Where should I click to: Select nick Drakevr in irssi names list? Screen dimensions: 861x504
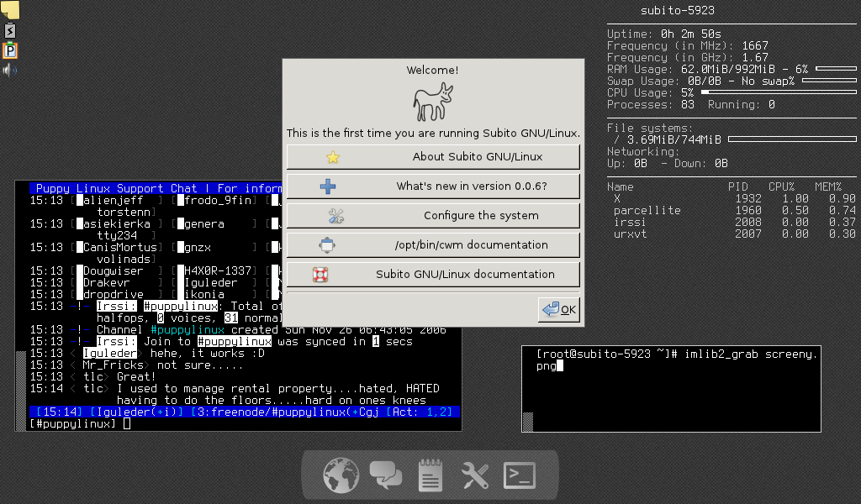pyautogui.click(x=107, y=283)
